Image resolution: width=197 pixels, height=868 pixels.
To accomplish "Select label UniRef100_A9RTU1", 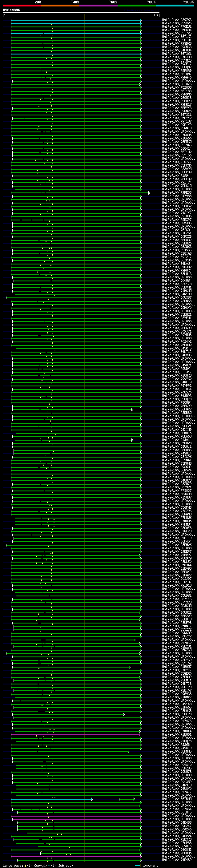I will click(177, 40).
